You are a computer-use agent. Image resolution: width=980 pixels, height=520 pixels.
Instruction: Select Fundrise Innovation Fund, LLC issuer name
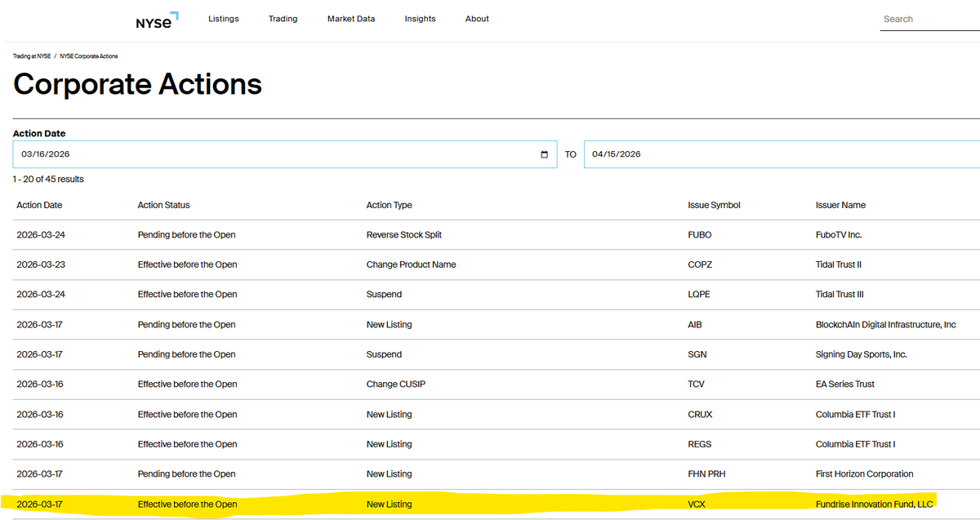(x=874, y=504)
